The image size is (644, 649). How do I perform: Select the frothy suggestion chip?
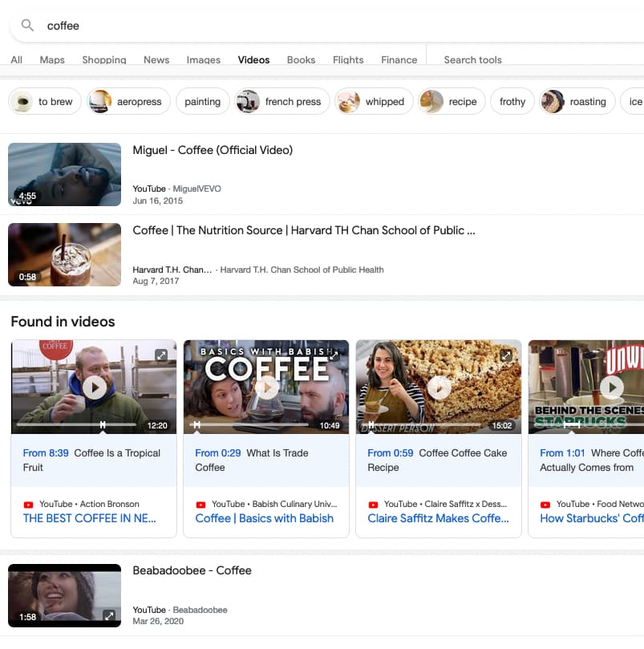(512, 101)
